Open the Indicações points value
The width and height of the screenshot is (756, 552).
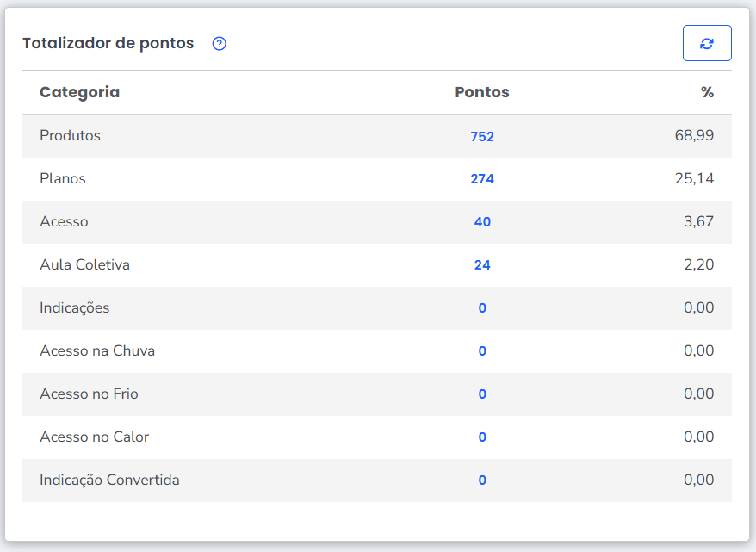pos(482,308)
